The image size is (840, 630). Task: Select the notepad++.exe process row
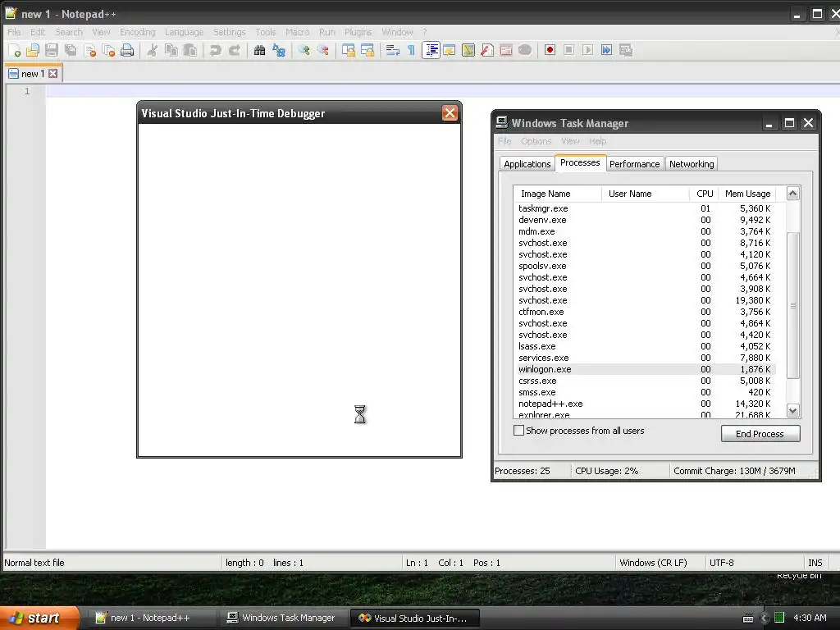coord(645,404)
